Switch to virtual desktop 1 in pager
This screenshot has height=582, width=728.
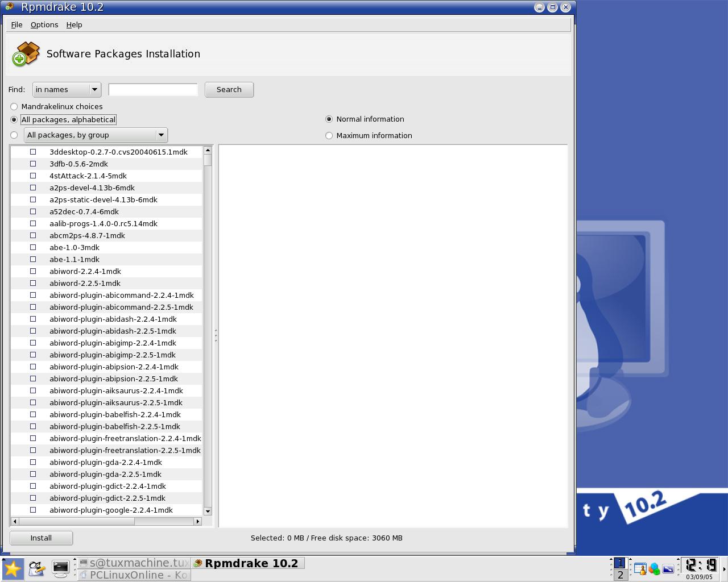pyautogui.click(x=620, y=563)
